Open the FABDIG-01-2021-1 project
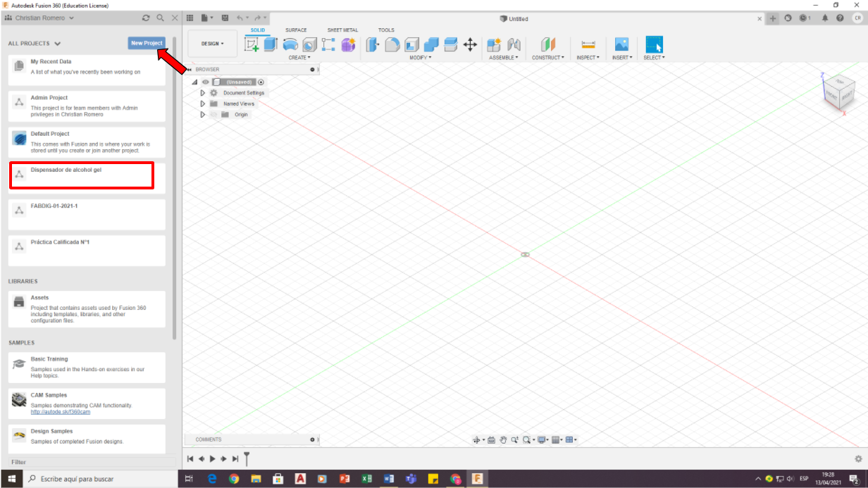Image resolution: width=868 pixels, height=488 pixels. [88, 214]
